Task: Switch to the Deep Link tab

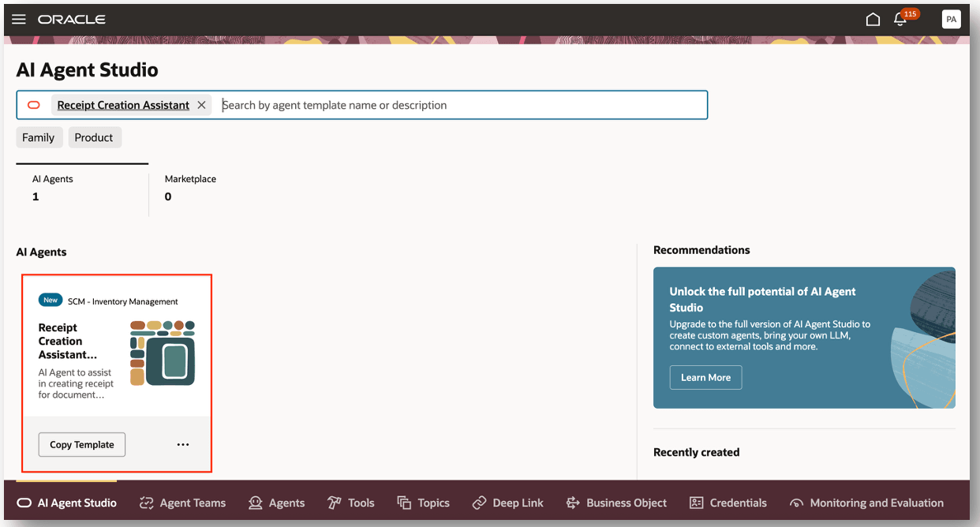Action: click(x=508, y=503)
